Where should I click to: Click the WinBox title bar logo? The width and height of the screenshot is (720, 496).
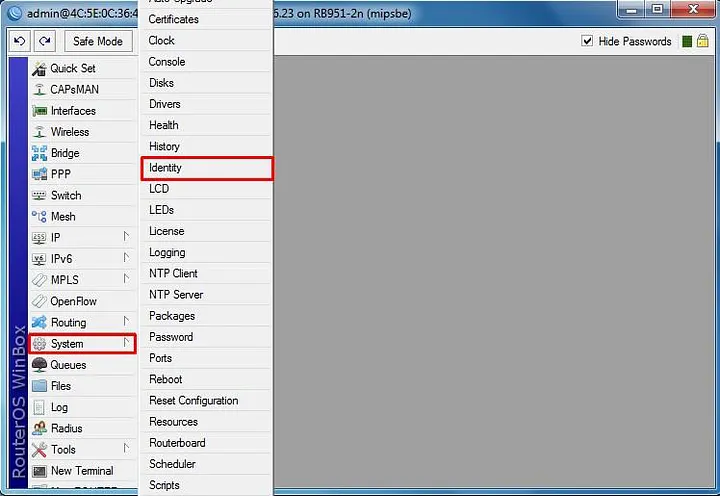tap(15, 13)
